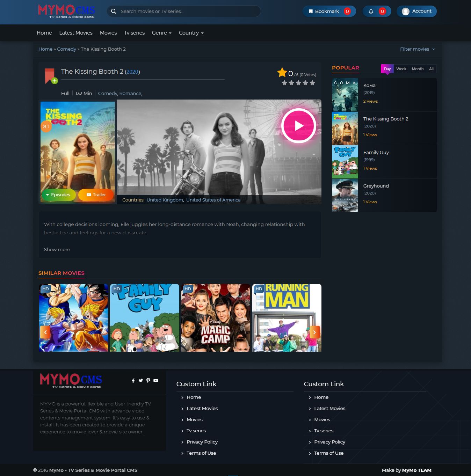Slide similar movies carousel left
This screenshot has height=476, width=471.
pos(45,332)
